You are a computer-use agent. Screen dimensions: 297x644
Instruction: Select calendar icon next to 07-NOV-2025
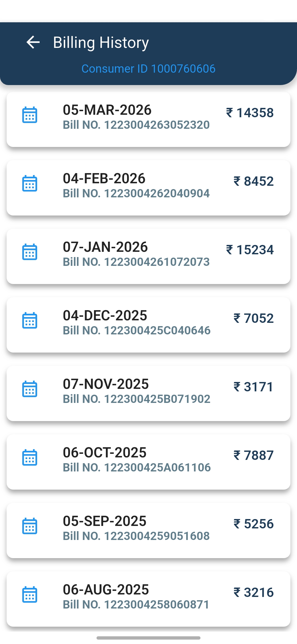pyautogui.click(x=30, y=389)
